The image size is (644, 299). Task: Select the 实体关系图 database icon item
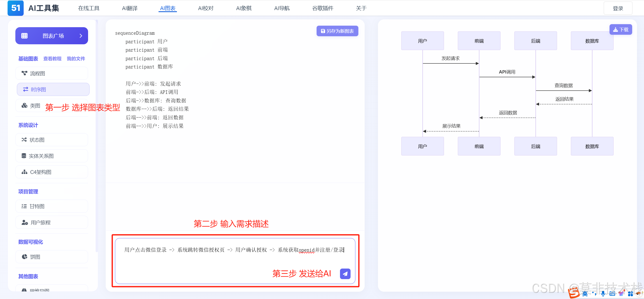(x=24, y=156)
